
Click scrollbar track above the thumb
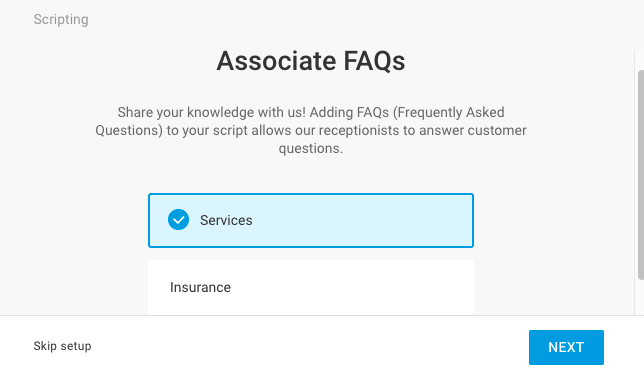[641, 60]
